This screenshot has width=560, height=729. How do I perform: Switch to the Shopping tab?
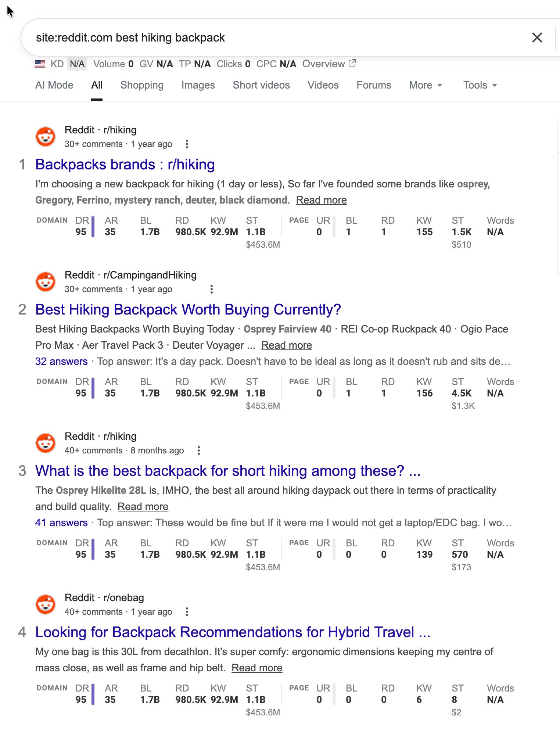click(x=142, y=85)
